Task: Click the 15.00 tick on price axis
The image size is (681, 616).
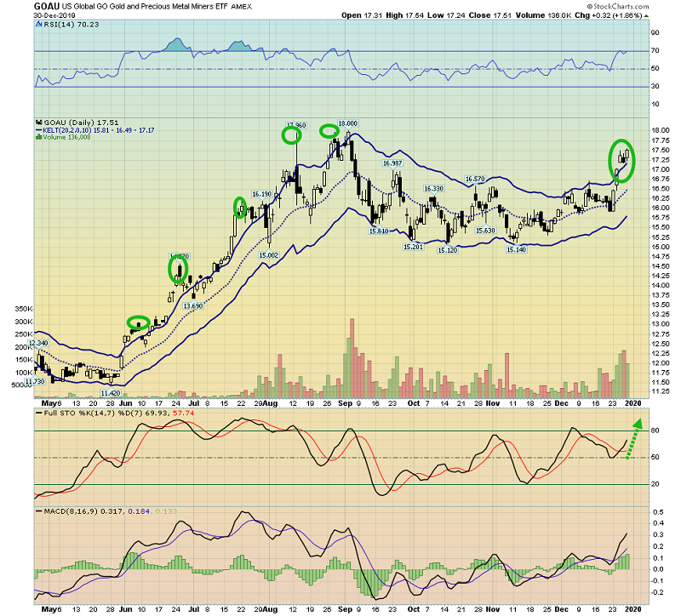Action: [x=660, y=247]
